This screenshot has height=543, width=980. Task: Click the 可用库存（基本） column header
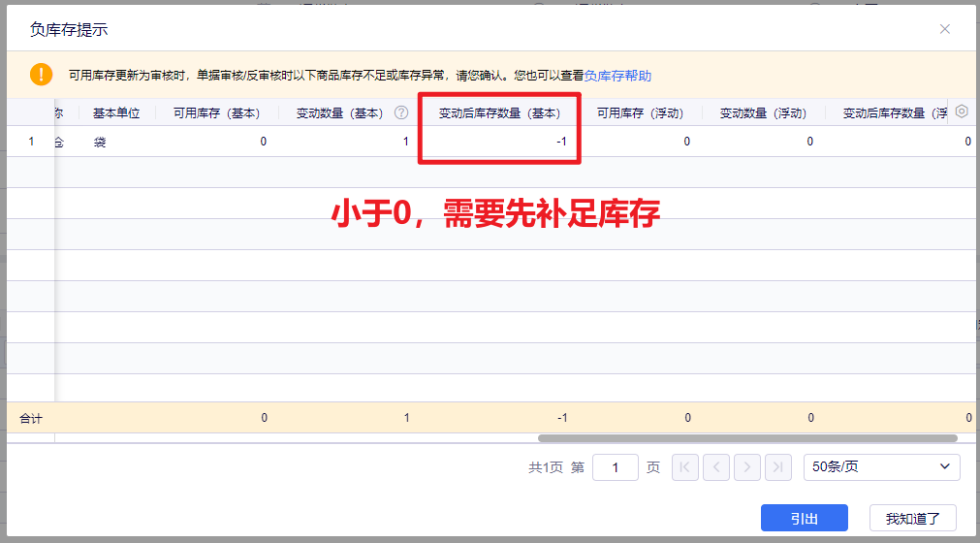[x=216, y=112]
